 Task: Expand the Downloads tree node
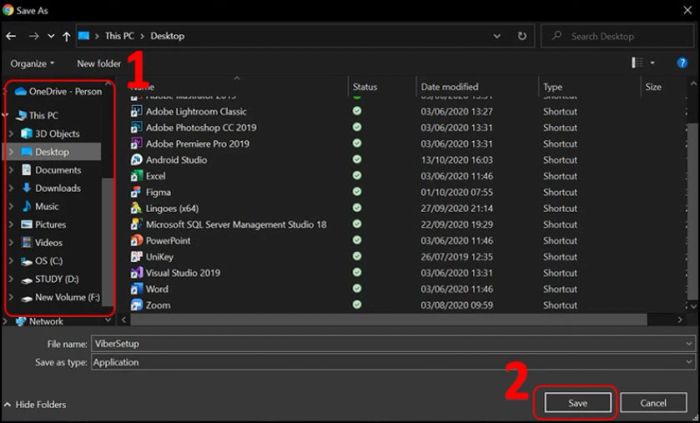point(11,188)
